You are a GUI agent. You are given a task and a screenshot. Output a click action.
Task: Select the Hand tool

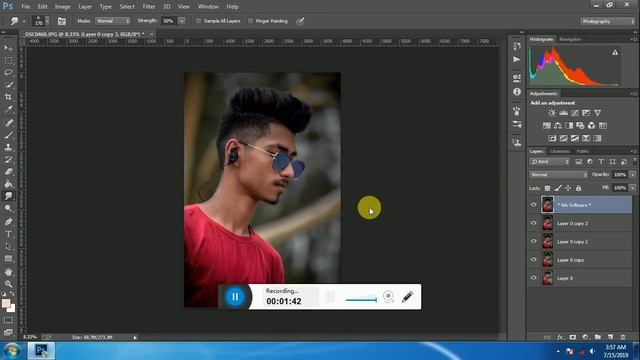(8, 271)
